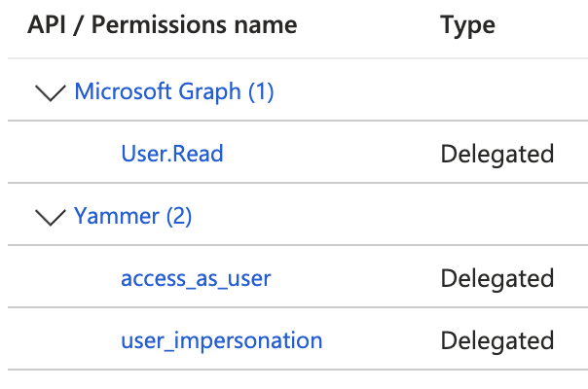Select the Delegated type cell for access_as_user
This screenshot has width=588, height=389.
[x=497, y=278]
